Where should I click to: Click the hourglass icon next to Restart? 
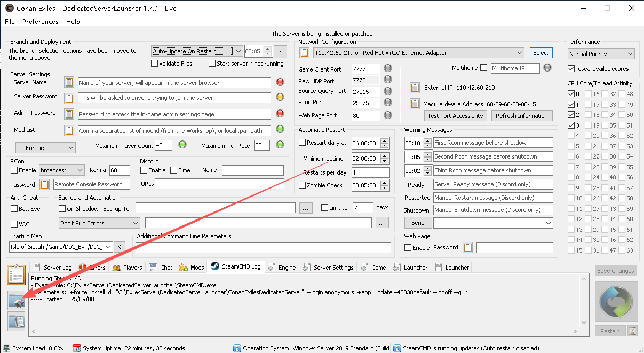click(x=632, y=331)
